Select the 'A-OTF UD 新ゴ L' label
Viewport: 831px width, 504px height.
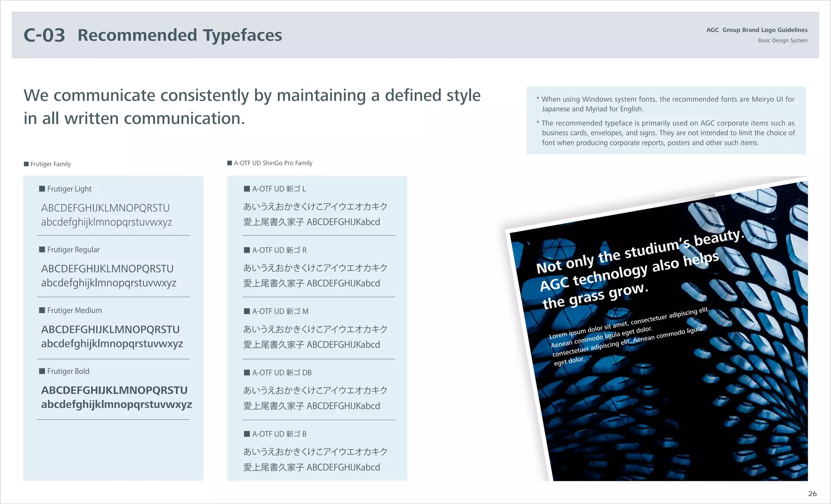(x=279, y=189)
